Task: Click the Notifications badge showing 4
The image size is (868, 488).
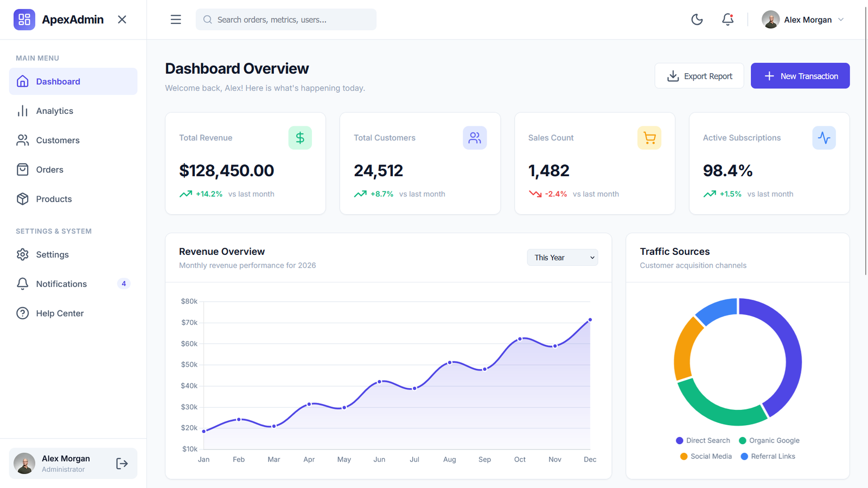Action: (x=124, y=284)
